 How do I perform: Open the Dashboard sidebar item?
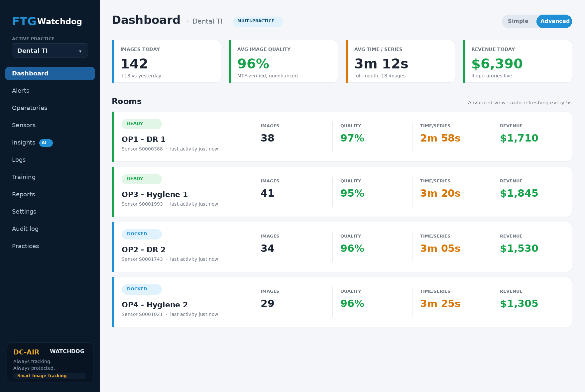tap(50, 73)
